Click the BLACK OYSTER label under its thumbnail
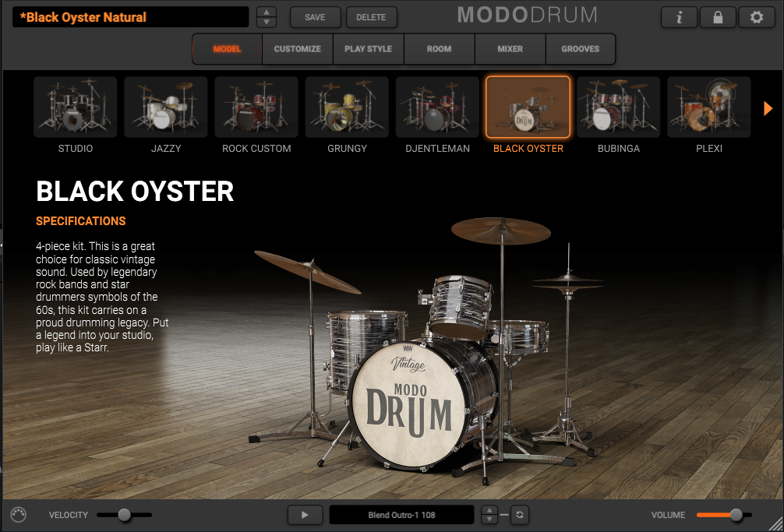Image resolution: width=784 pixels, height=532 pixels. coord(528,148)
